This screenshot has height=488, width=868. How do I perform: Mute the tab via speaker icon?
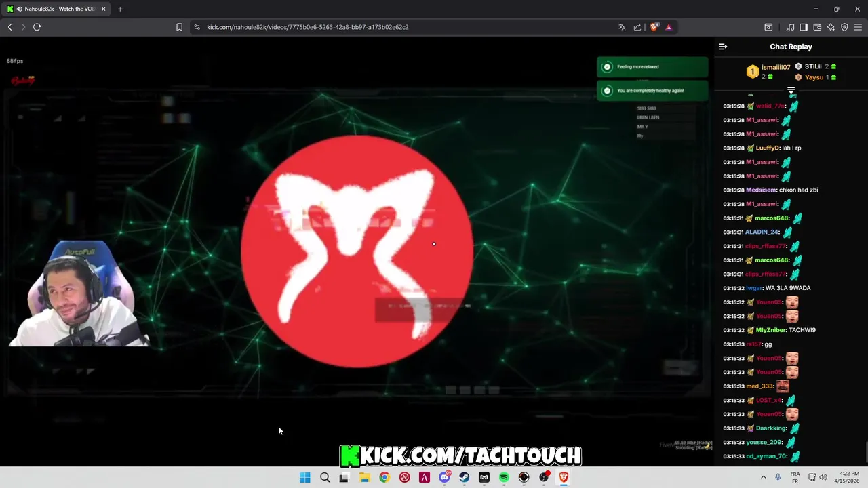19,9
